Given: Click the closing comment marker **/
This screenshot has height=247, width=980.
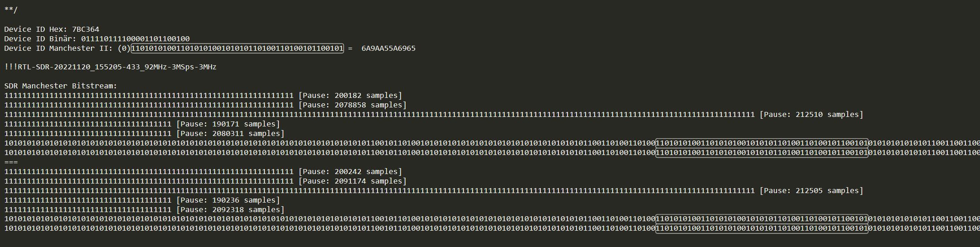Looking at the screenshot, I should (11, 10).
